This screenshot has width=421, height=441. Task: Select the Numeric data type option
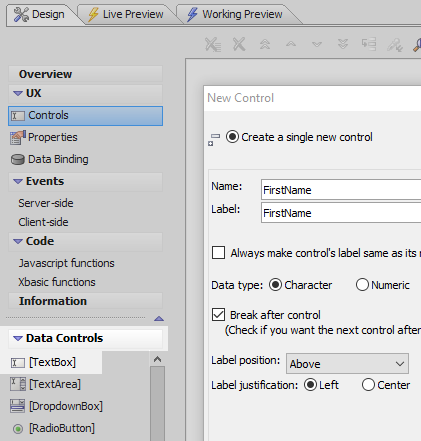362,285
